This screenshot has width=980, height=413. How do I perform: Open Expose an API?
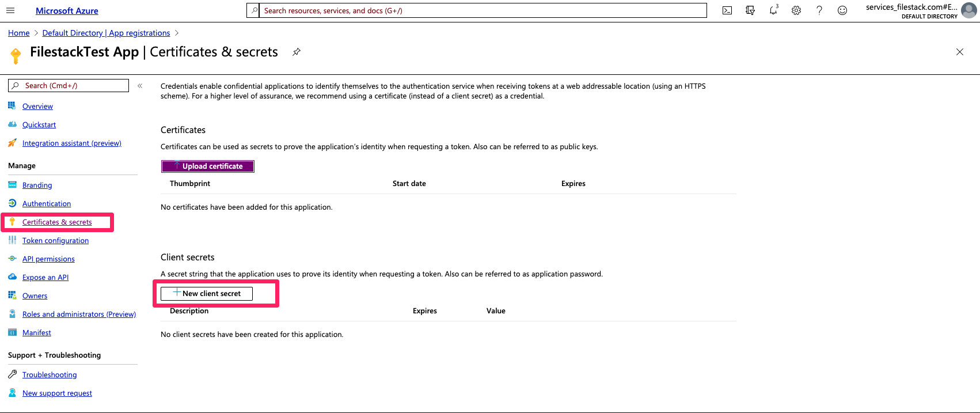point(45,278)
